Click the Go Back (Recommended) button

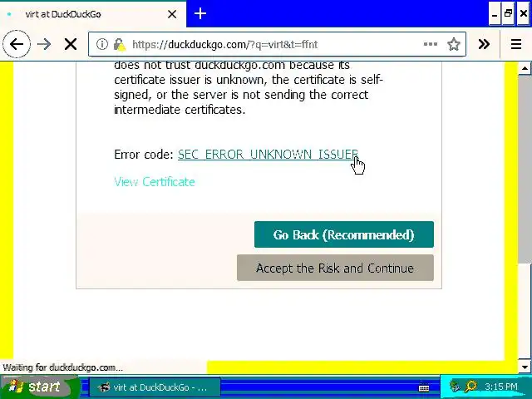click(343, 234)
